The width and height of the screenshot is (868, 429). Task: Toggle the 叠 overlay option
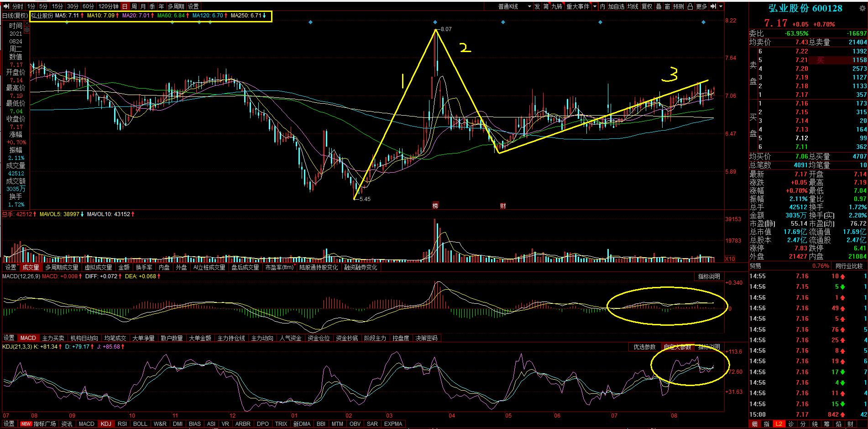[x=659, y=6]
